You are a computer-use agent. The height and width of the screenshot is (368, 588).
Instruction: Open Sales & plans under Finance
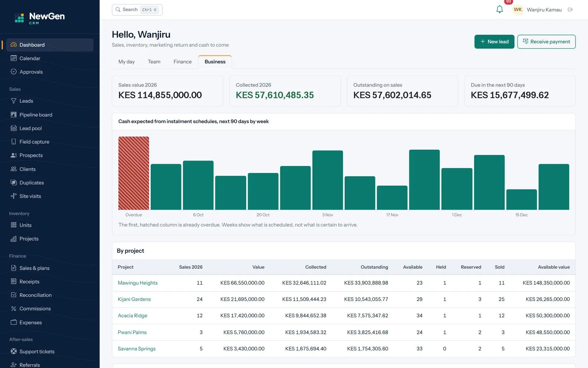(50, 268)
